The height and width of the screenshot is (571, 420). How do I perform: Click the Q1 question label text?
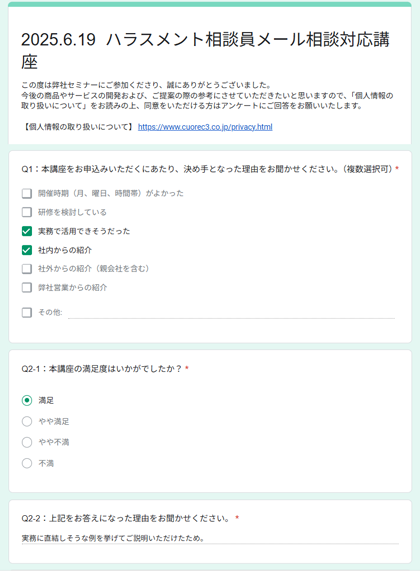point(207,169)
